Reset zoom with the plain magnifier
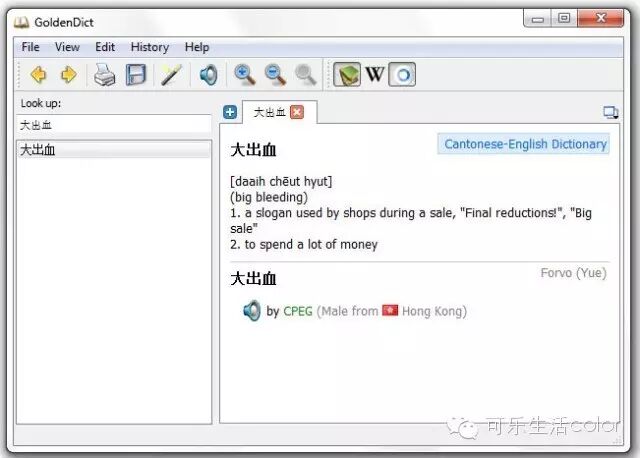The height and width of the screenshot is (458, 640). (306, 75)
